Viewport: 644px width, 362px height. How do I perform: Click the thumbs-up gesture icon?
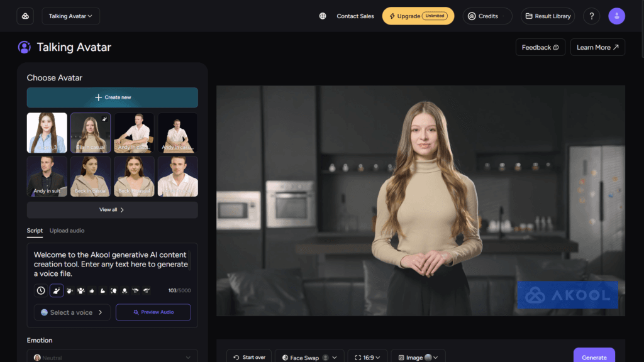pyautogui.click(x=91, y=290)
